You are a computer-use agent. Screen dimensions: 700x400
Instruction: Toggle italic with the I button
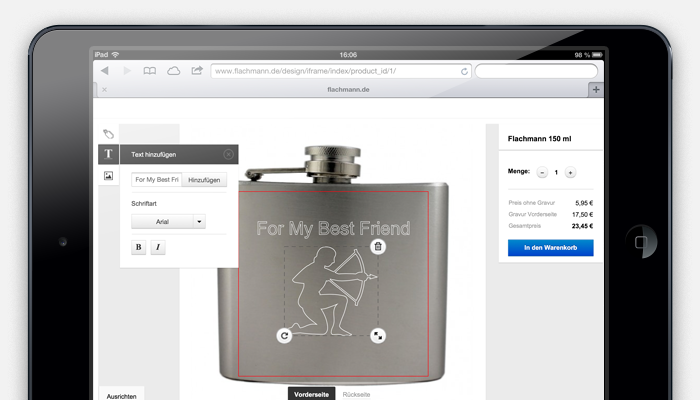[x=158, y=247]
